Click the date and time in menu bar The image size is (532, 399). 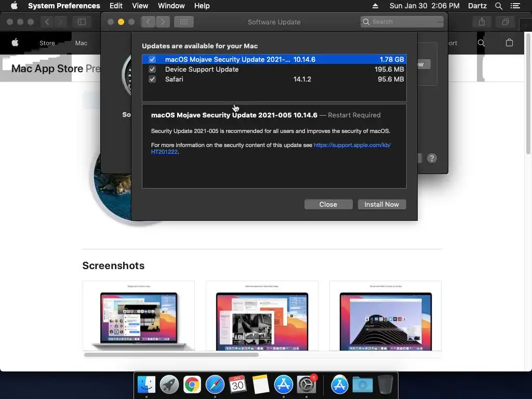pyautogui.click(x=424, y=6)
